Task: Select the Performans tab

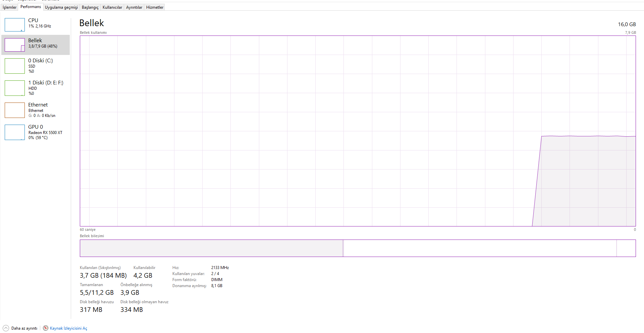Action: [x=31, y=7]
